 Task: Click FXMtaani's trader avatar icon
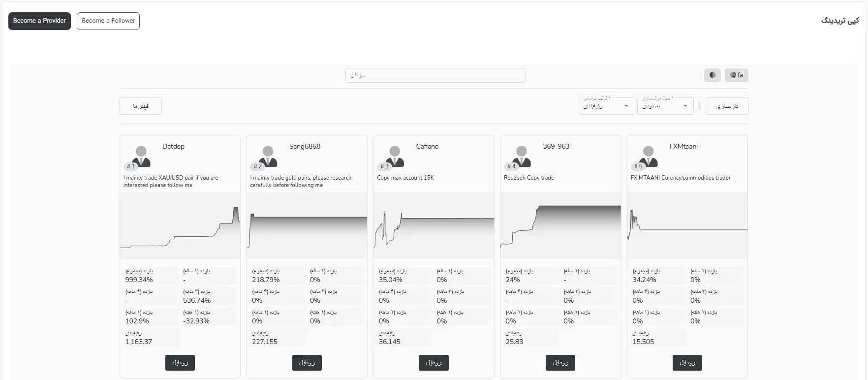(x=649, y=156)
